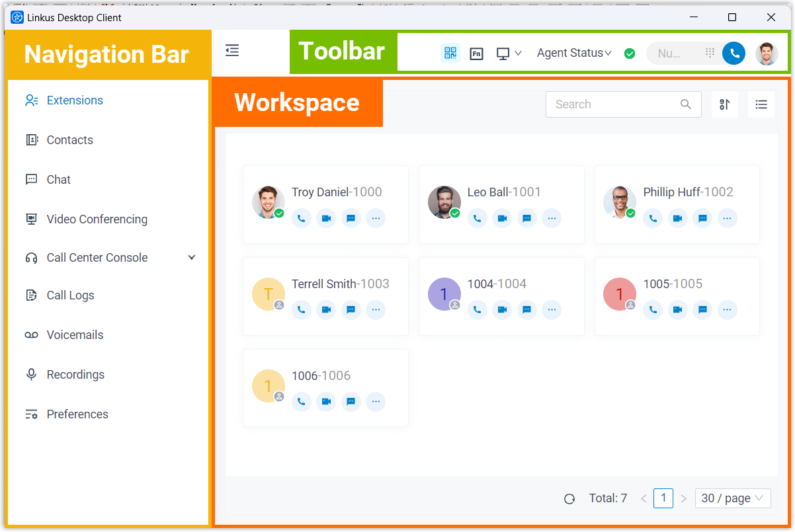Expand the Call Center Console chevron
Image resolution: width=795 pixels, height=532 pixels.
click(x=192, y=258)
